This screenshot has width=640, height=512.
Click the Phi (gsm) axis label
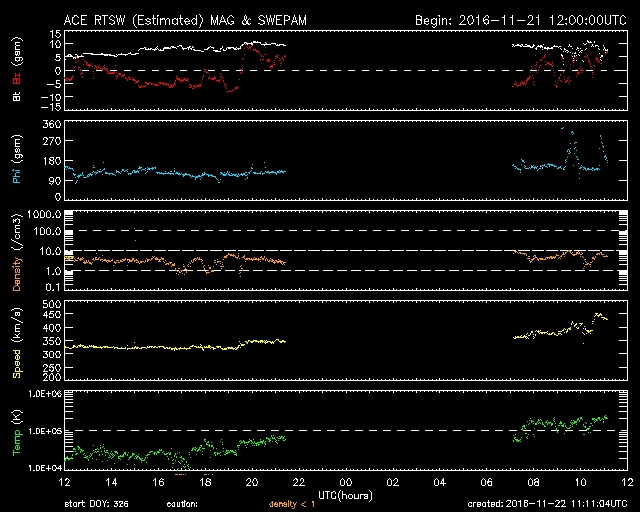[16, 163]
